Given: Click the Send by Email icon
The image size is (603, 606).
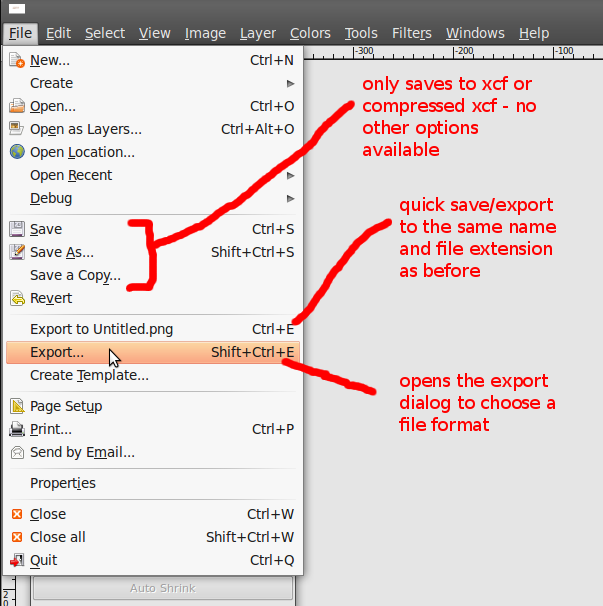Looking at the screenshot, I should pyautogui.click(x=17, y=452).
